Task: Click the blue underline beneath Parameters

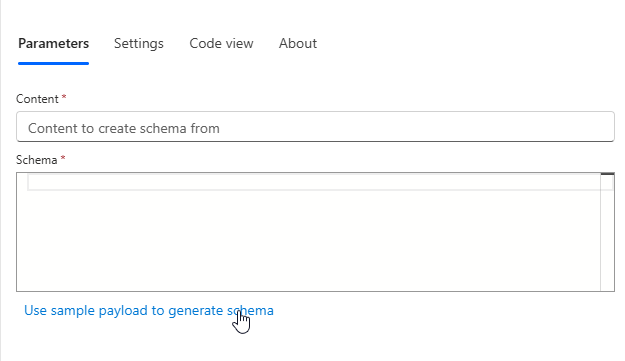Action: [x=53, y=63]
